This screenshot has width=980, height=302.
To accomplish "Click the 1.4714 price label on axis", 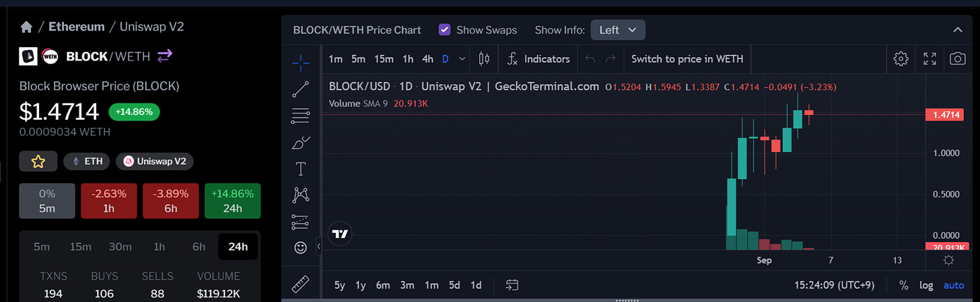I will (x=945, y=115).
